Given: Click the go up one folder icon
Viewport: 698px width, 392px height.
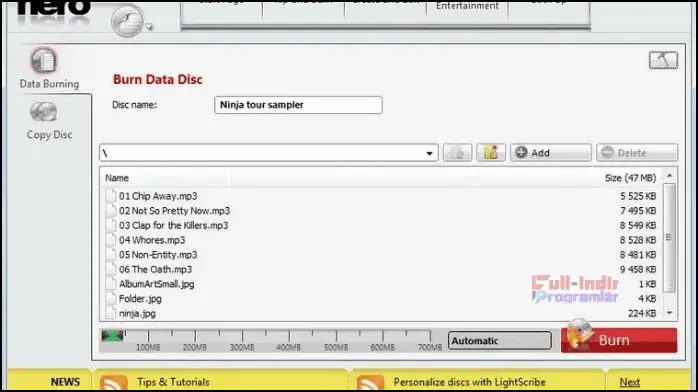Looking at the screenshot, I should (457, 153).
